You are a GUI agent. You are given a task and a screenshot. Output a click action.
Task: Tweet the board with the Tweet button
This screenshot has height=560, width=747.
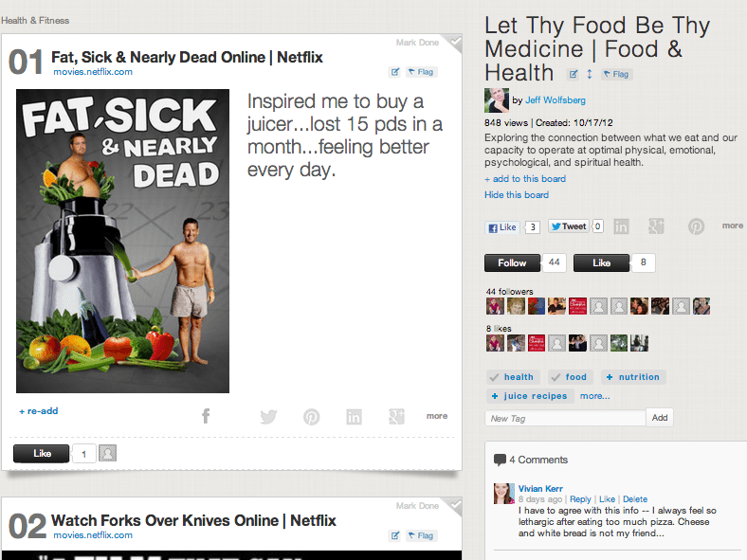coord(569,226)
